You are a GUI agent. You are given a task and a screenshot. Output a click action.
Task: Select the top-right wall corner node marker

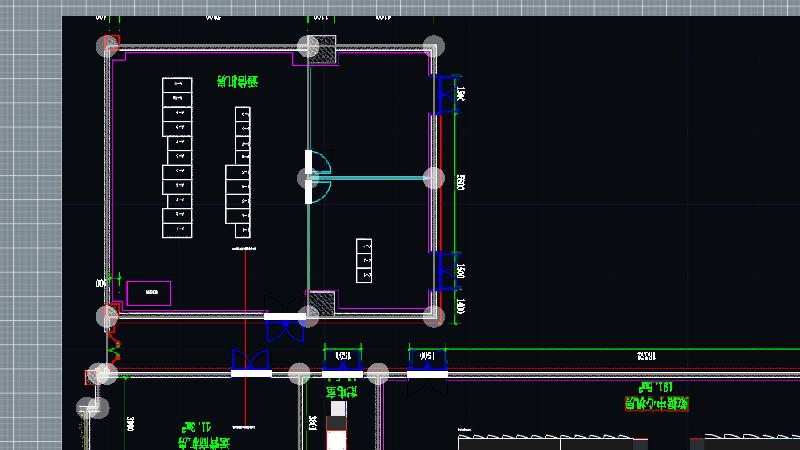433,47
